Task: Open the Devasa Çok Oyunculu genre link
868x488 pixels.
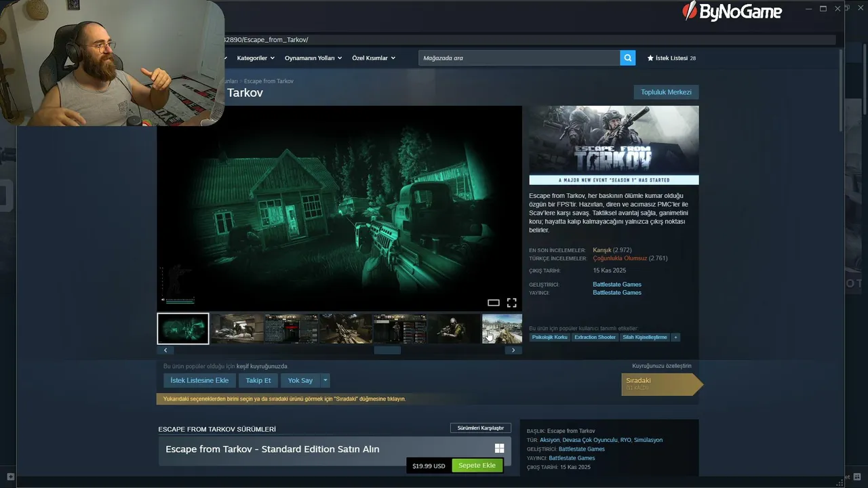Action: pyautogui.click(x=590, y=440)
